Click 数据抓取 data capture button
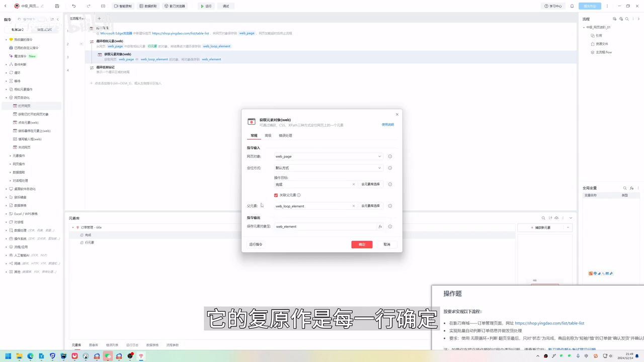The image size is (644, 362). pos(148,6)
